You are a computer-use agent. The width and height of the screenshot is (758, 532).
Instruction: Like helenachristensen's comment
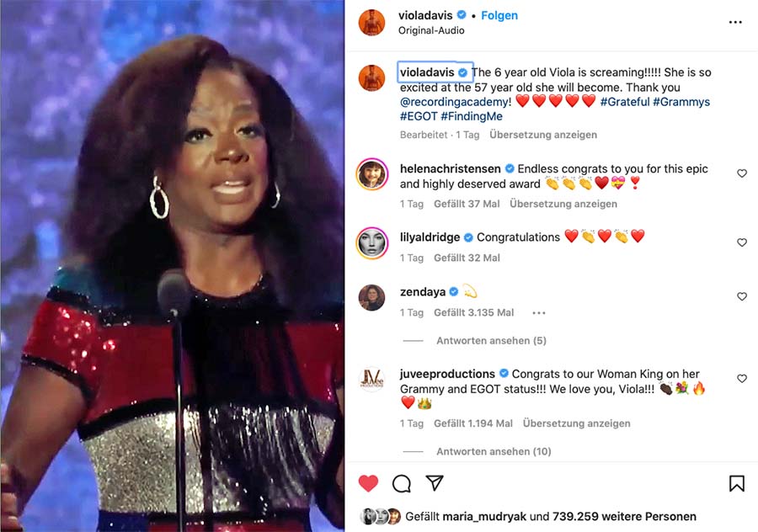pyautogui.click(x=741, y=173)
